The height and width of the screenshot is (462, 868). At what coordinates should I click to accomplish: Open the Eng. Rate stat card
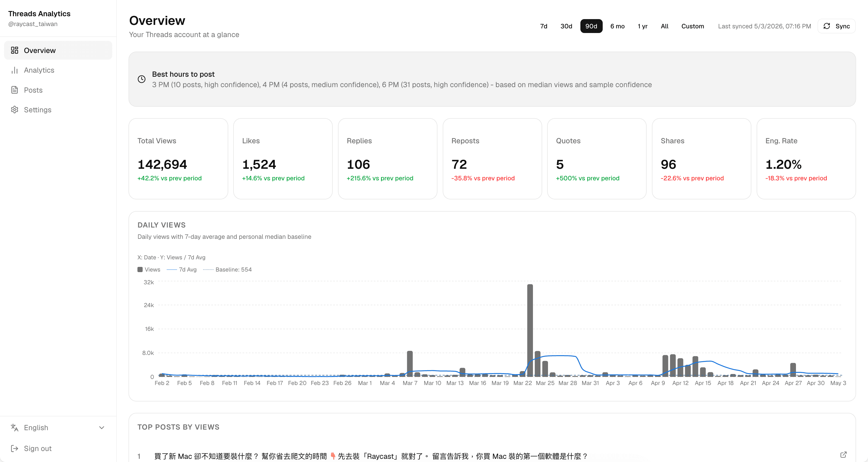(806, 159)
